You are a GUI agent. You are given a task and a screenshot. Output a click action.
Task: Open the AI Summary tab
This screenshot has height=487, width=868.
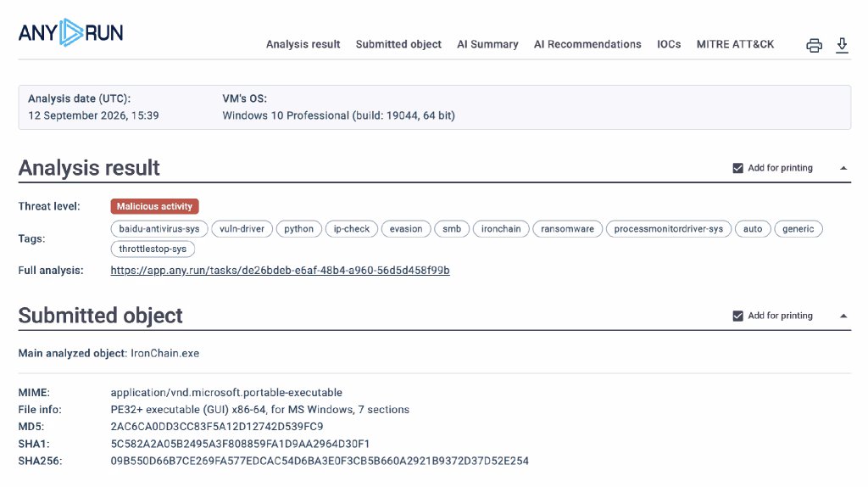coord(487,44)
